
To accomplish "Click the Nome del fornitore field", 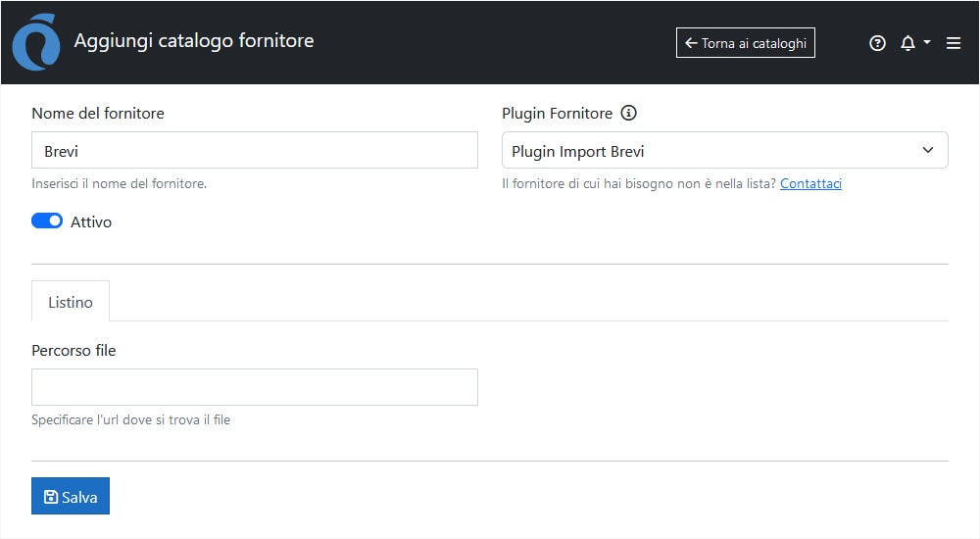I will tap(255, 150).
